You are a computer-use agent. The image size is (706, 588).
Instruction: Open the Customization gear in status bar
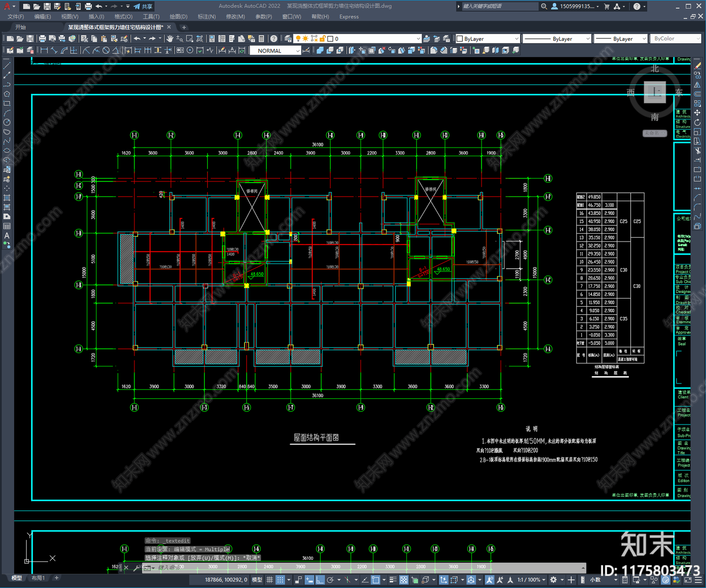pos(553,580)
